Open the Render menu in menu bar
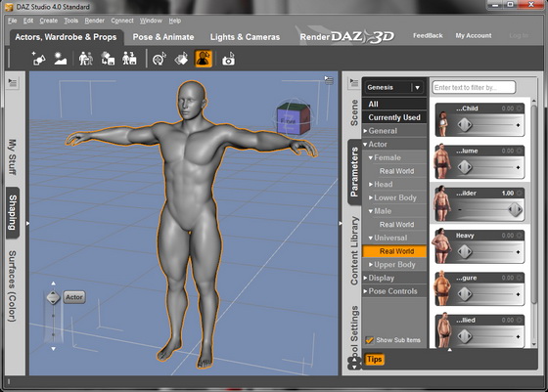Screen dimensions: 548x392 pyautogui.click(x=94, y=21)
